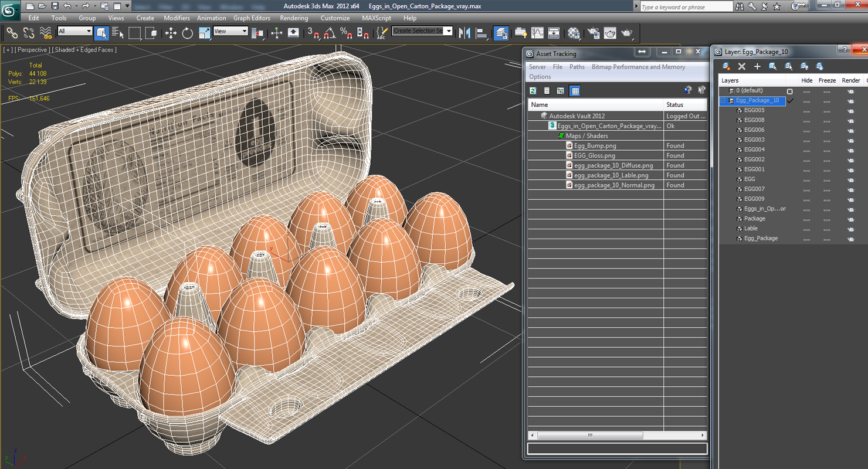
Task: Click the keyword search input field
Action: pos(686,6)
